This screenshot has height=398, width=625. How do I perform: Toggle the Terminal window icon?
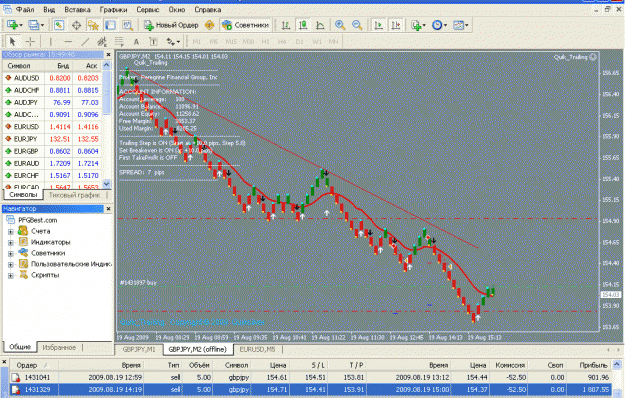tap(110, 25)
